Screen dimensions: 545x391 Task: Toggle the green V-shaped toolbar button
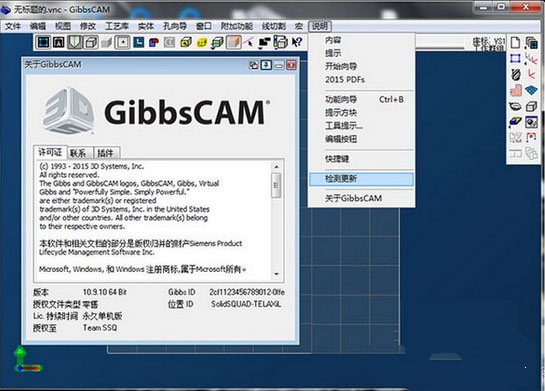[x=75, y=42]
